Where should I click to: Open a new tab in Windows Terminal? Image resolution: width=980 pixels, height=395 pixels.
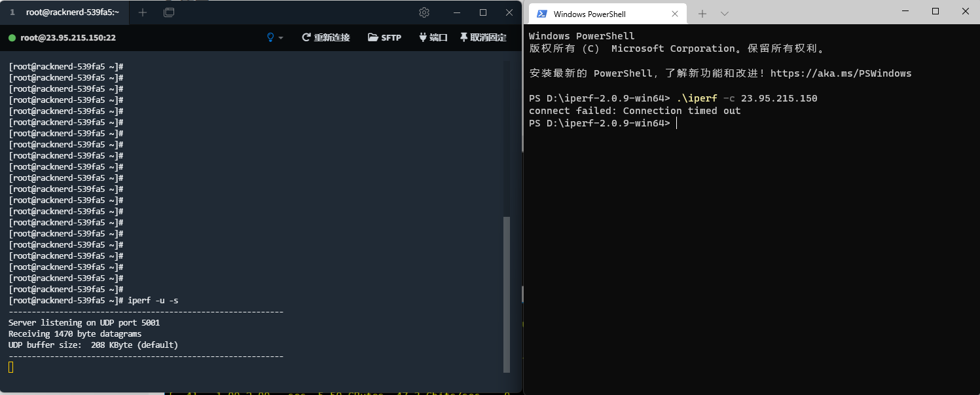703,13
